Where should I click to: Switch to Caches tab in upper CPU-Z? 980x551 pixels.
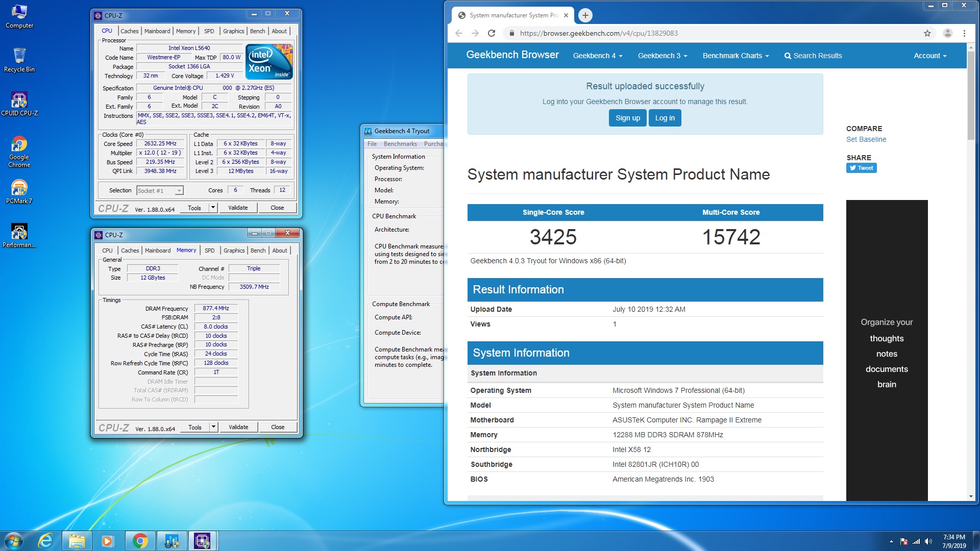click(130, 31)
